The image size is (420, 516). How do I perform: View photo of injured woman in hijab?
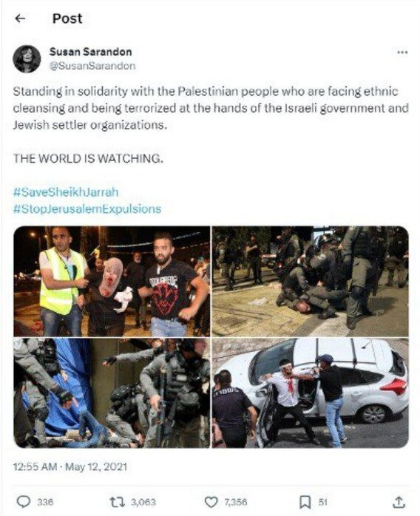click(112, 282)
